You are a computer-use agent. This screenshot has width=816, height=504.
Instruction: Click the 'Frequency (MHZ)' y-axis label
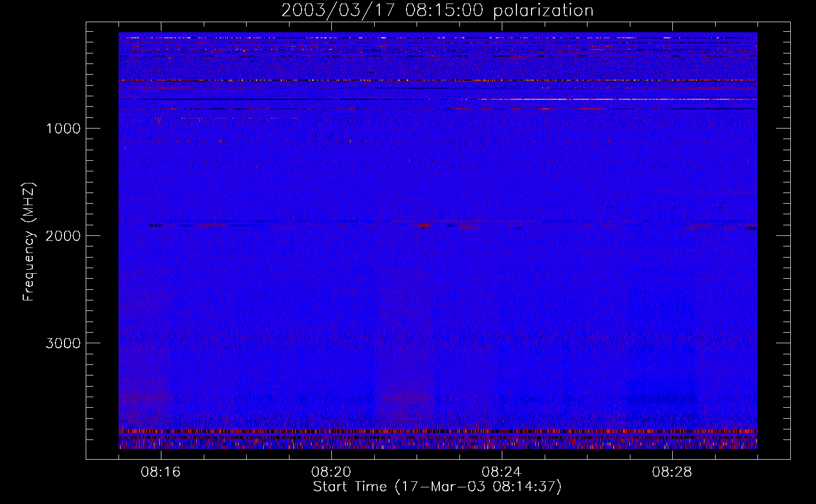coord(29,242)
